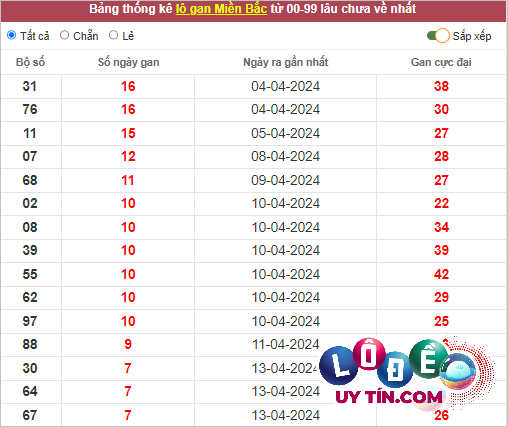Click max gan value 30 for row 76

(441, 109)
